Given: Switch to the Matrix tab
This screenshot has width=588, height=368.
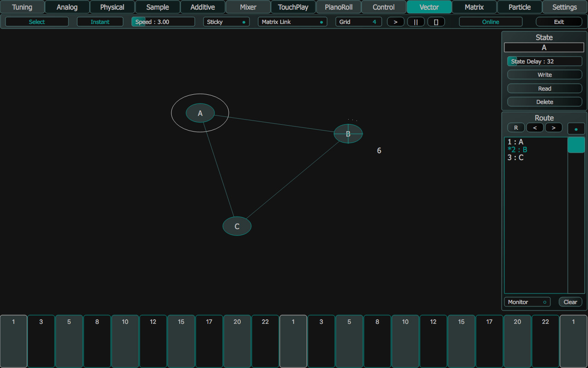Looking at the screenshot, I should tap(474, 7).
